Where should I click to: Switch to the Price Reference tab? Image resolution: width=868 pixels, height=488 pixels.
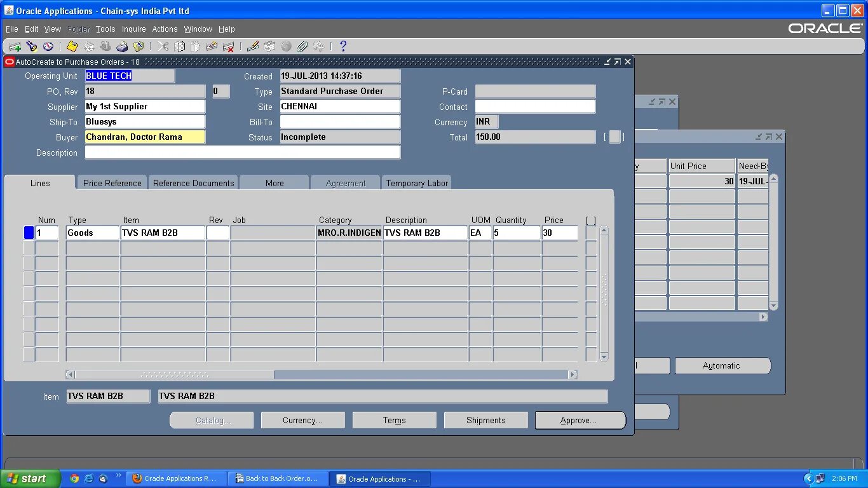112,183
